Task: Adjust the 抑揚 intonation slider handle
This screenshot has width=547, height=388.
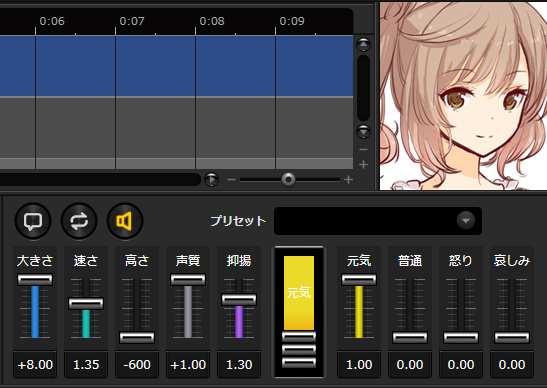Action: (239, 300)
